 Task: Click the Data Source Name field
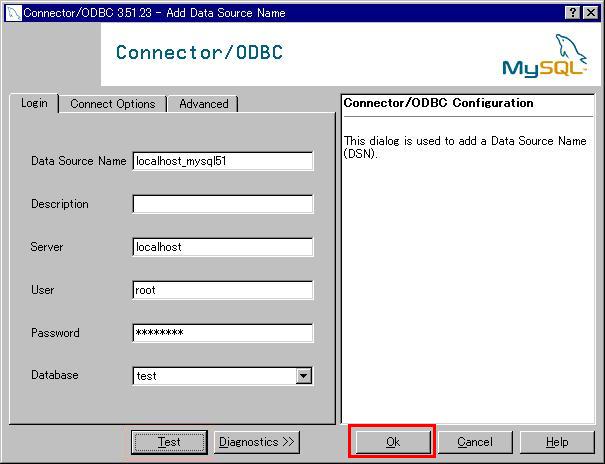click(223, 161)
